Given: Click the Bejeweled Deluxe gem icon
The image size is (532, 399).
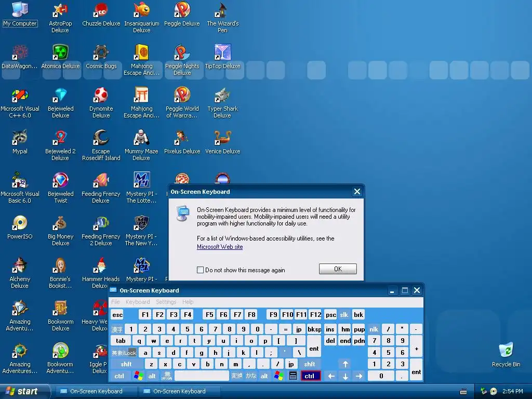Looking at the screenshot, I should [x=60, y=102].
